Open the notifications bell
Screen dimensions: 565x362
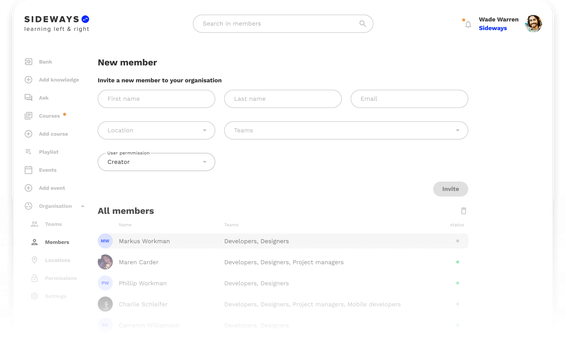tap(468, 24)
